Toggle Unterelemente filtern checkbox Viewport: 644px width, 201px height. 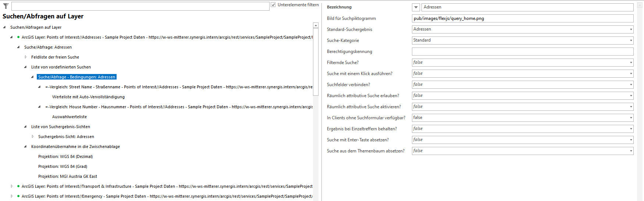coord(273,5)
